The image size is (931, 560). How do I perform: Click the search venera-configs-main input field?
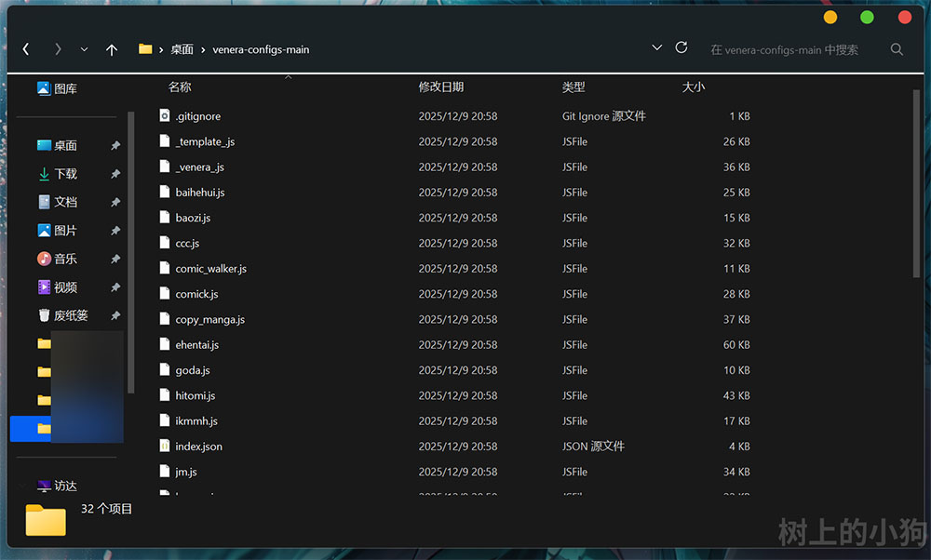click(x=791, y=49)
